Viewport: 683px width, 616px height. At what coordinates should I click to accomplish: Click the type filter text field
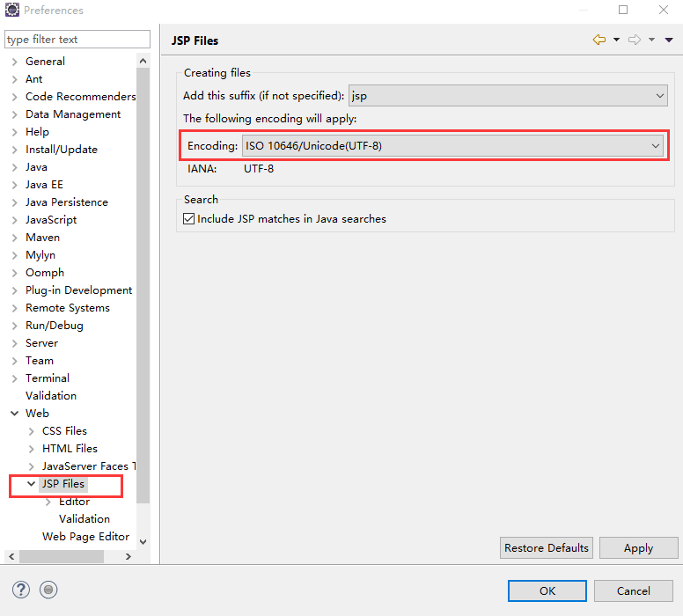pyautogui.click(x=77, y=40)
